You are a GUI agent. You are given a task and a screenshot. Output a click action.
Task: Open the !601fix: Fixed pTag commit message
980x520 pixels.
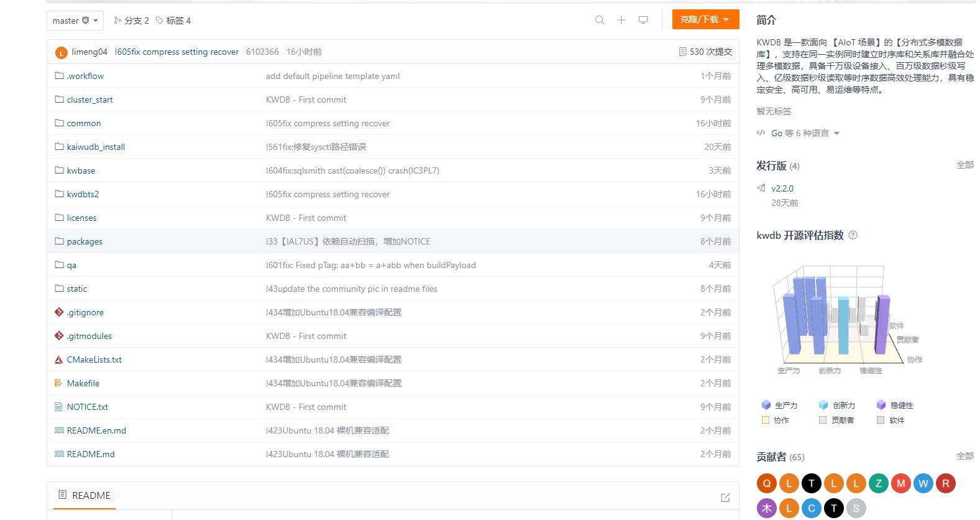(x=371, y=265)
